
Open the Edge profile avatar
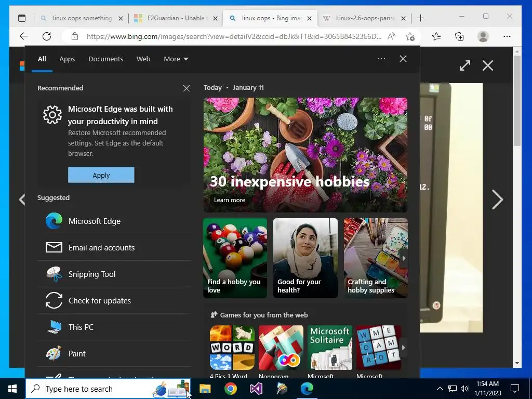[483, 36]
